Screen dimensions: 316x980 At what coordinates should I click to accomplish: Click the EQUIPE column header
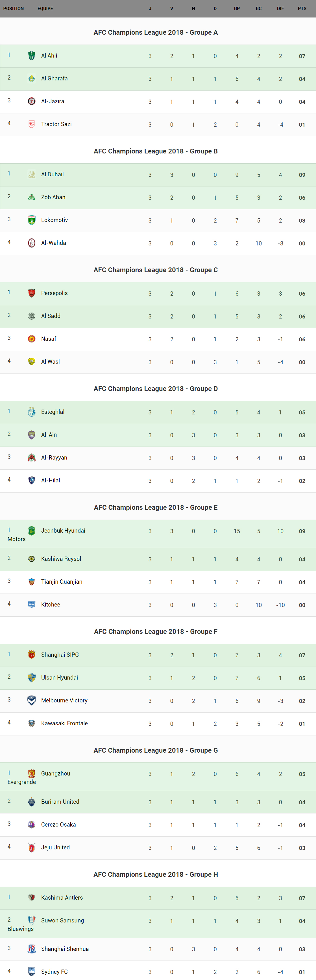click(x=45, y=8)
